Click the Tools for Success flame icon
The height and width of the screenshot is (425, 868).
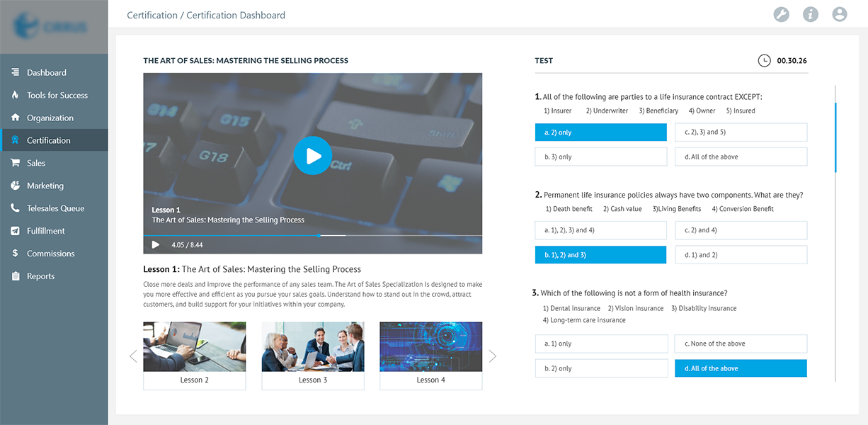15,95
